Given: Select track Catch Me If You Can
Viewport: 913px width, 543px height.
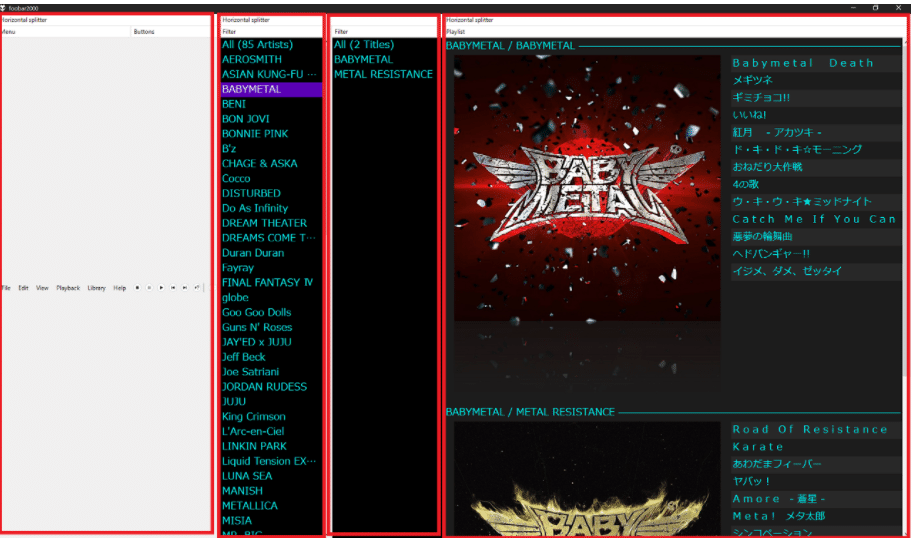Looking at the screenshot, I should tap(816, 219).
